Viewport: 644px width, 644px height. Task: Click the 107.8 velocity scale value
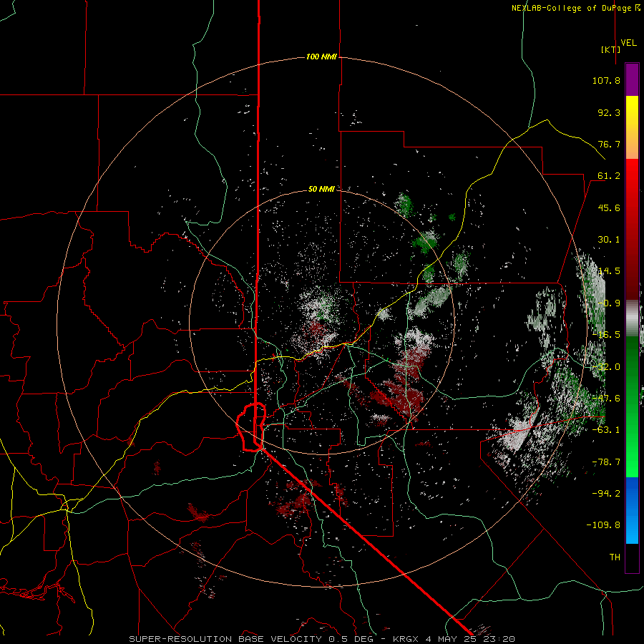(606, 80)
